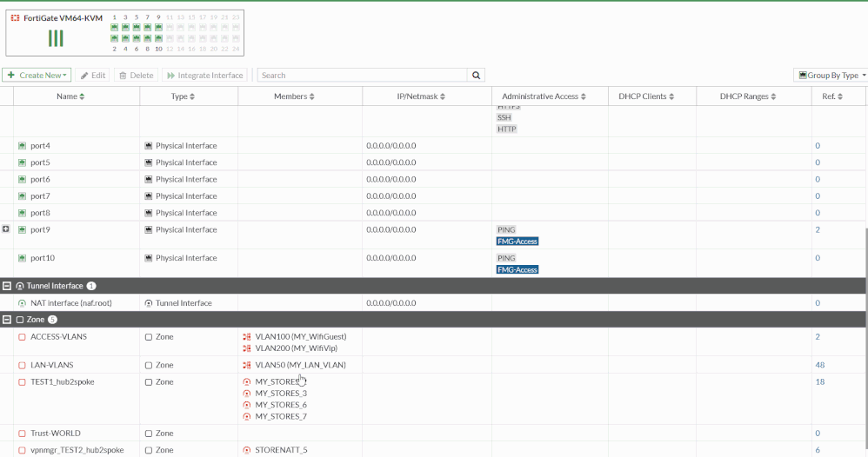Click port5 interface status icon
This screenshot has width=868, height=457.
(x=22, y=162)
